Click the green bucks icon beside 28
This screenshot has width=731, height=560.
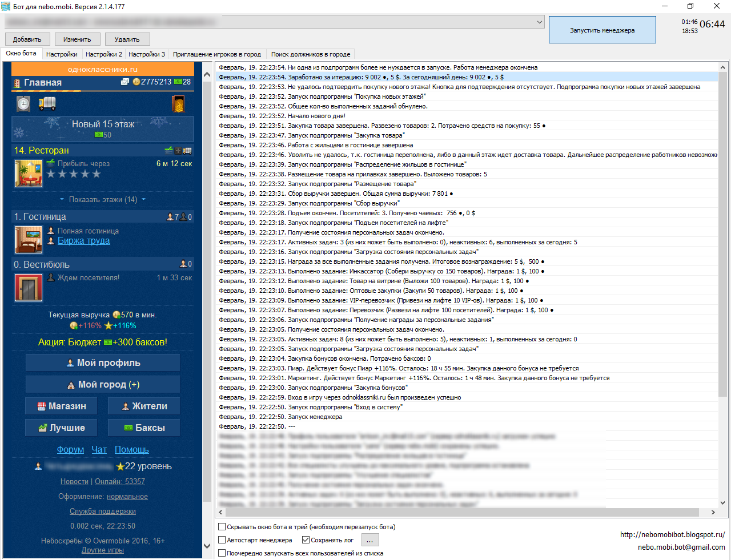pos(178,82)
